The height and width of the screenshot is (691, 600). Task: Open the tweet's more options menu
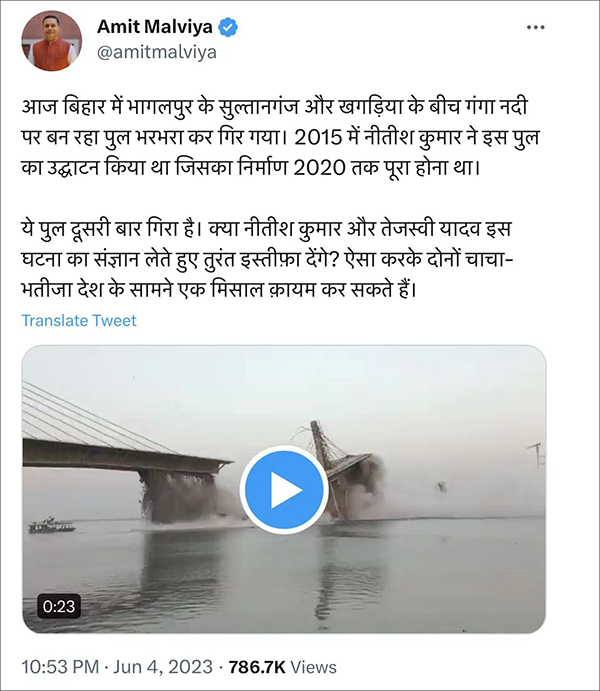(x=535, y=27)
